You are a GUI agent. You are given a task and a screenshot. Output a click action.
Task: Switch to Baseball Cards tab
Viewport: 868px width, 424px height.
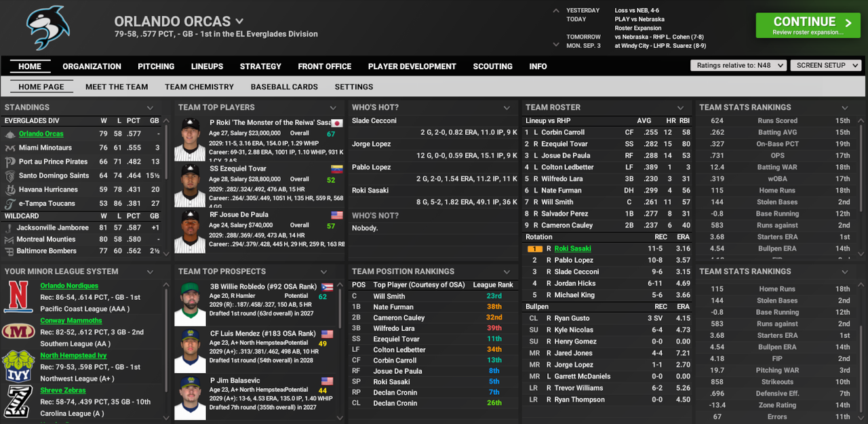(x=284, y=87)
